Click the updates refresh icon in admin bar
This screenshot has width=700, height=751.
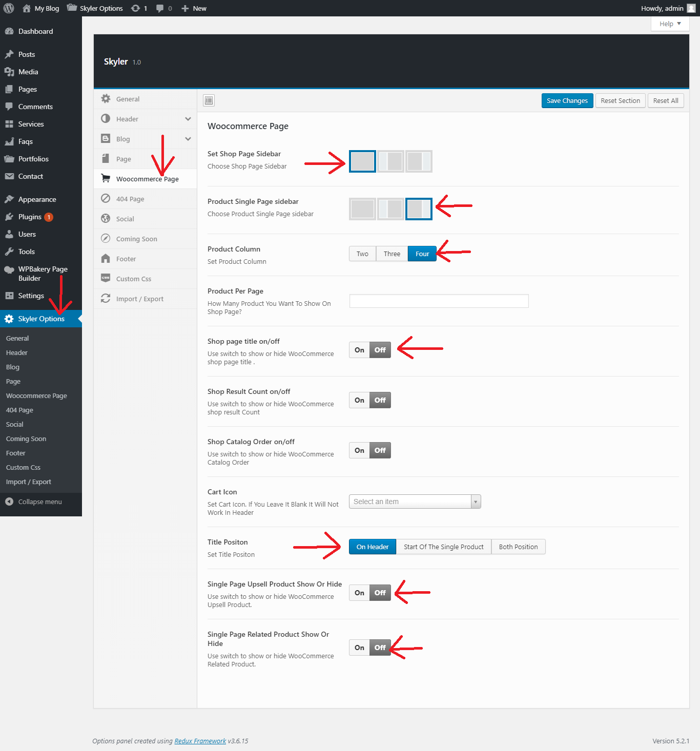pos(135,8)
